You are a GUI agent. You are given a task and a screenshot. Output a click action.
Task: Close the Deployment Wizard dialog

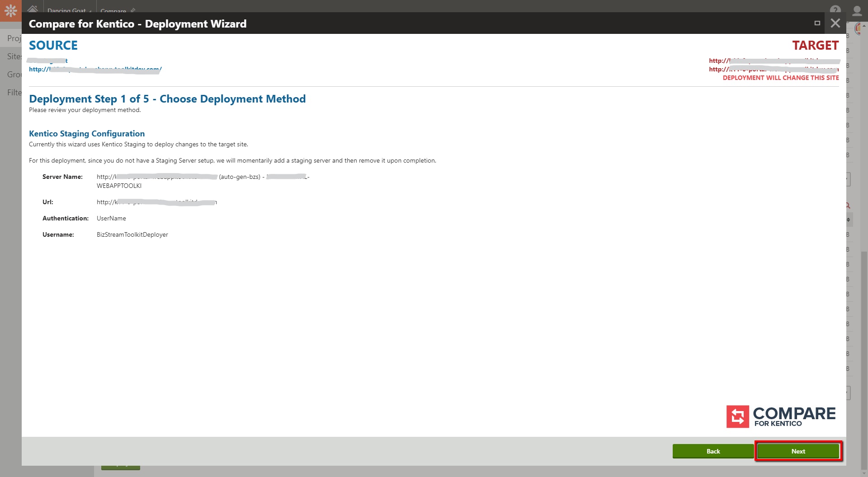coord(835,23)
